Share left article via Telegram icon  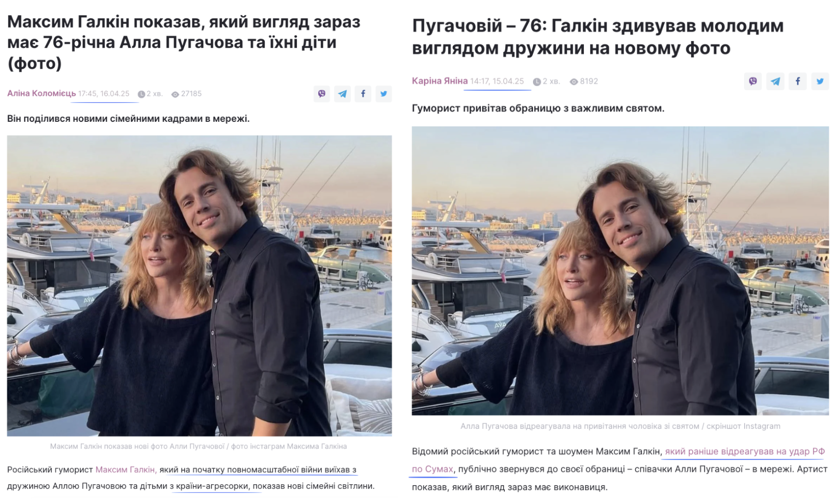click(x=342, y=94)
